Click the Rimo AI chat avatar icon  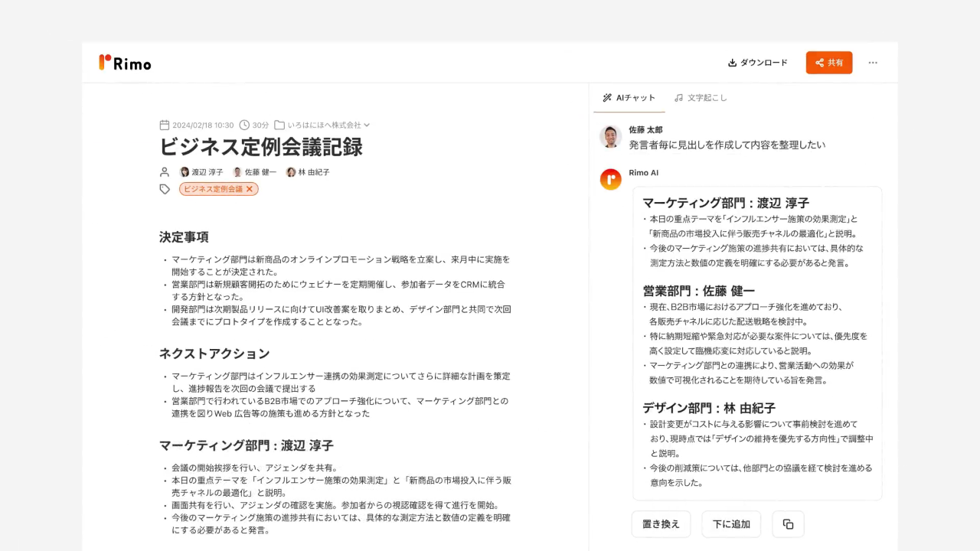point(610,179)
